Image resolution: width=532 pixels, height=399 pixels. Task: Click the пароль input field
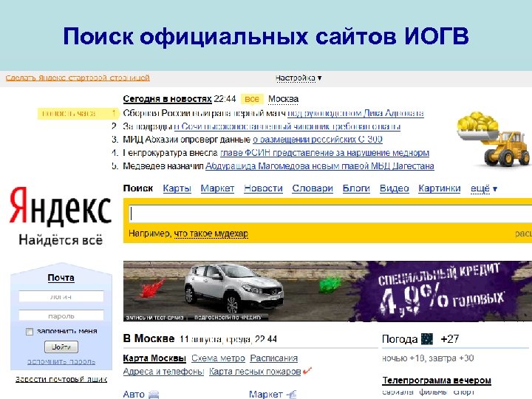(x=61, y=316)
